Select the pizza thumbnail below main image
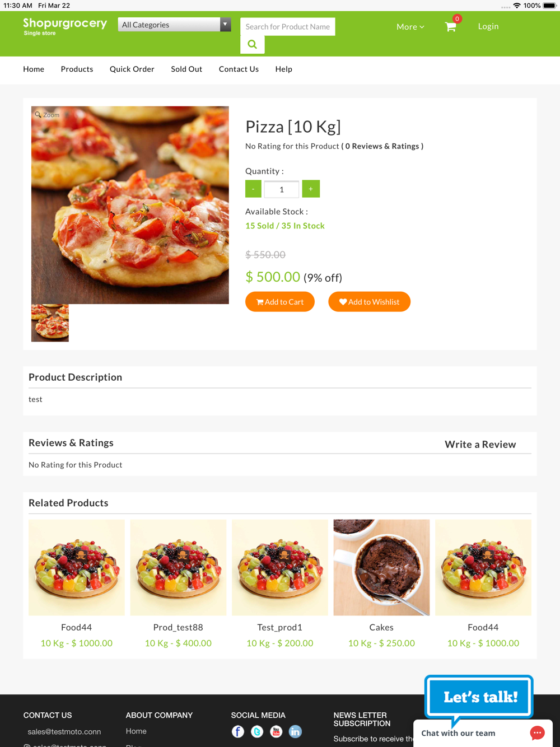560x747 pixels. [50, 323]
